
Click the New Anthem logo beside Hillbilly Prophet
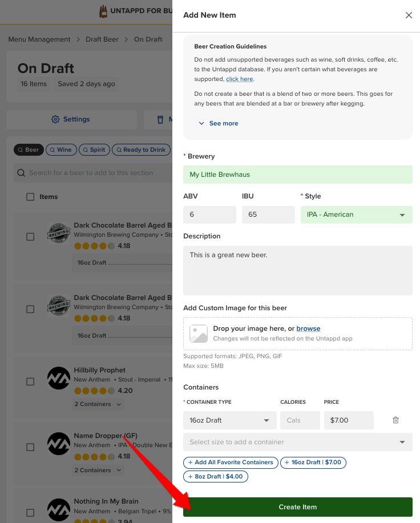tap(59, 378)
